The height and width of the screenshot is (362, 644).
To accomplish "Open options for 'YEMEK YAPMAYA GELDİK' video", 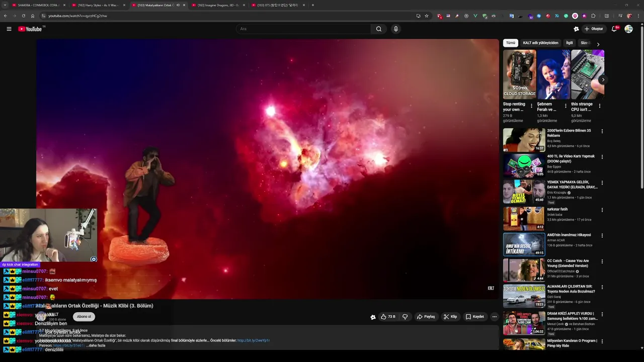I will pyautogui.click(x=602, y=183).
